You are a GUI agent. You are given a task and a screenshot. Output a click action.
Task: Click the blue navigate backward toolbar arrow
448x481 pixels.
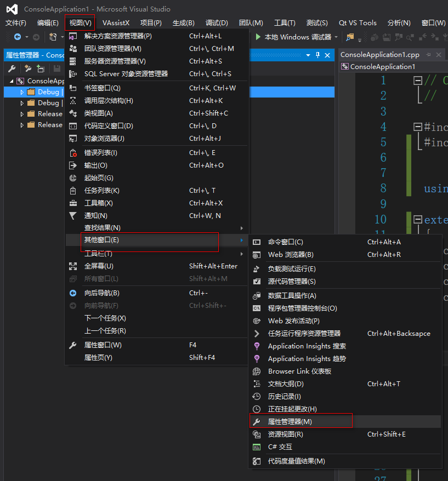(18, 37)
